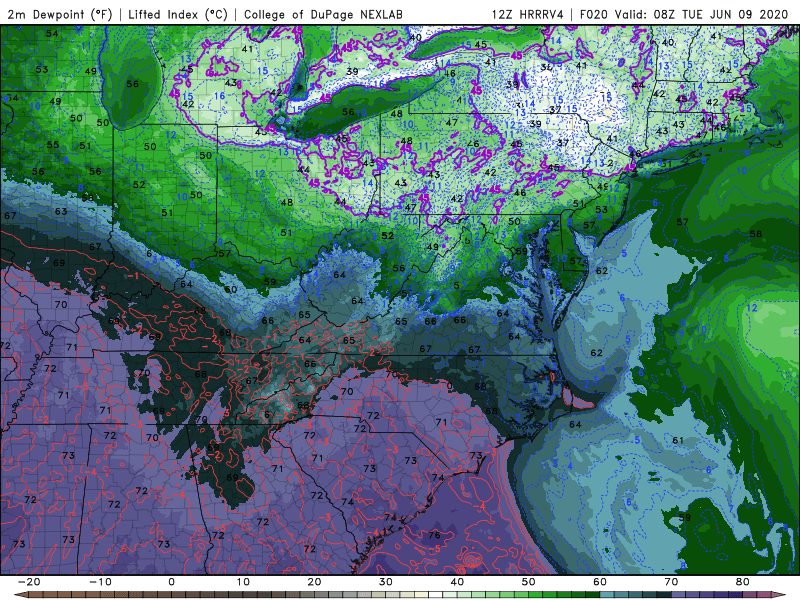Click the "63" dewpoint value on the map

click(x=61, y=211)
